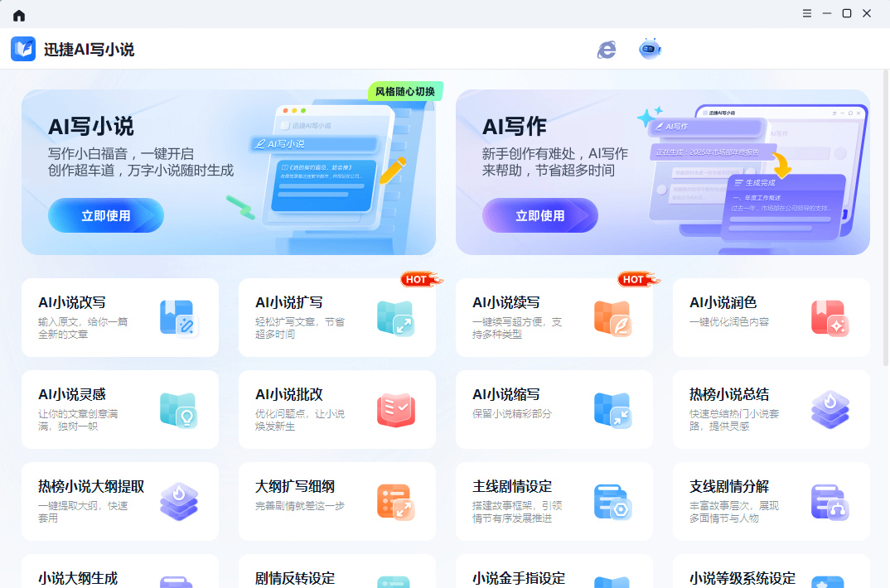
Task: Click the 迅捷AI写小说 app title text
Action: (89, 50)
